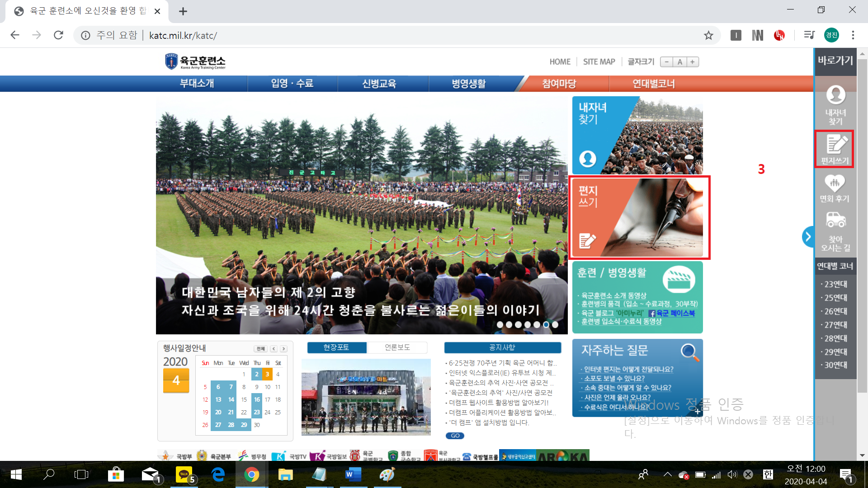Click the blue GO button
The image size is (868, 488).
[455, 436]
